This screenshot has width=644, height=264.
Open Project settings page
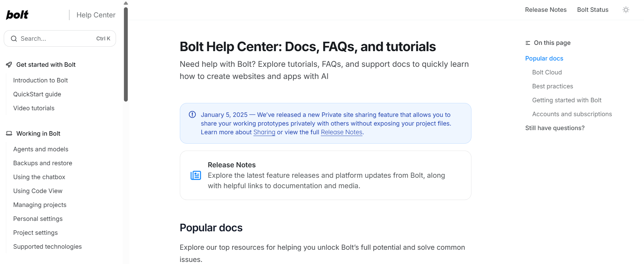[35, 233]
